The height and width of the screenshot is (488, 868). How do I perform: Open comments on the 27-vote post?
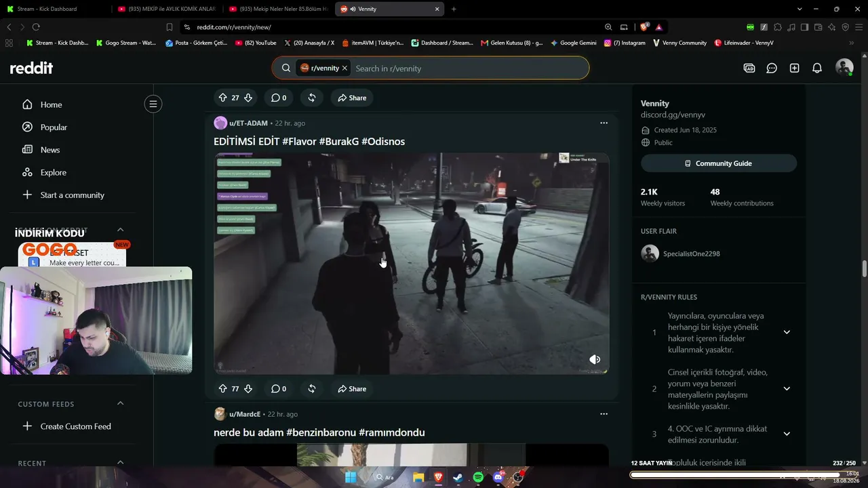(x=279, y=98)
